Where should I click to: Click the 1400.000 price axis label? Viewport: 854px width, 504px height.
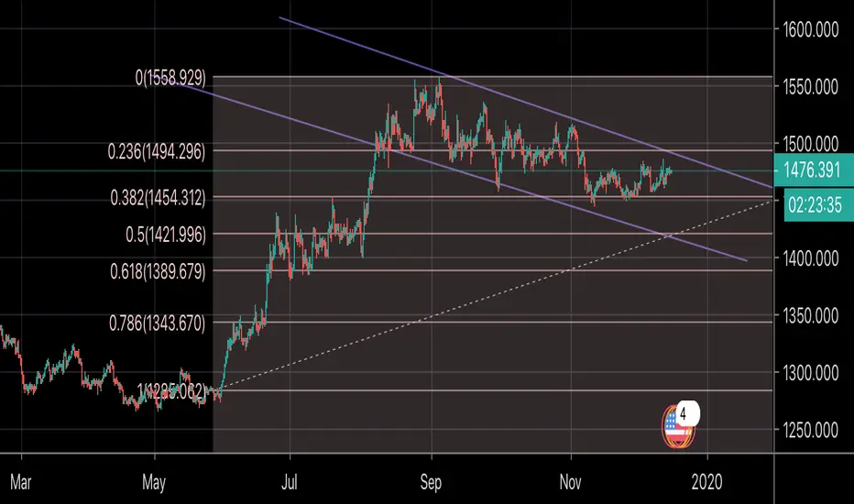click(x=810, y=258)
